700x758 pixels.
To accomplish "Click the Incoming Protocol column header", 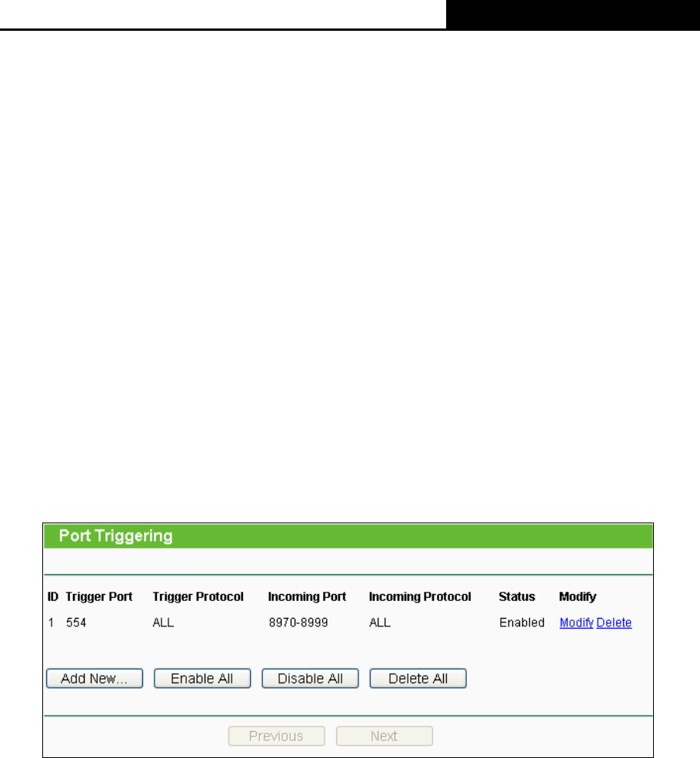I will (420, 597).
